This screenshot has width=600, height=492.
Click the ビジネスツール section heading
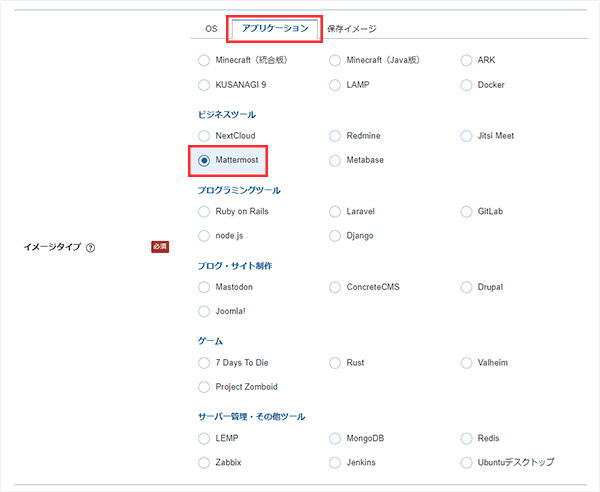coord(227,115)
